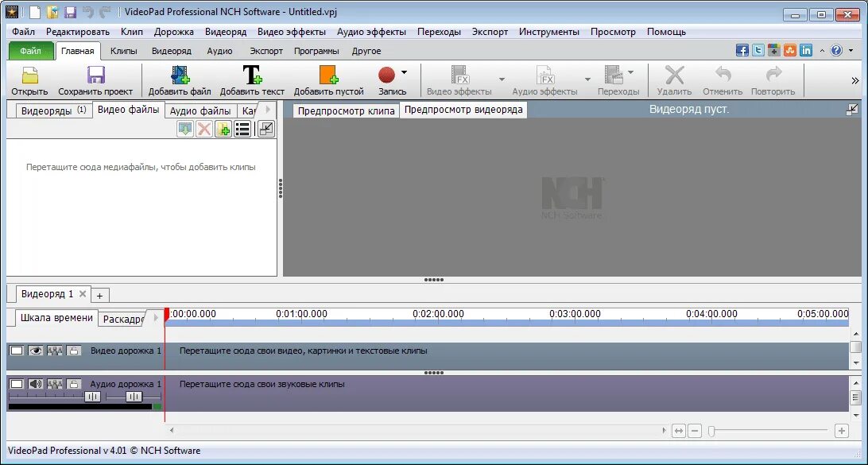Click the Google Plus share icon

[x=774, y=50]
